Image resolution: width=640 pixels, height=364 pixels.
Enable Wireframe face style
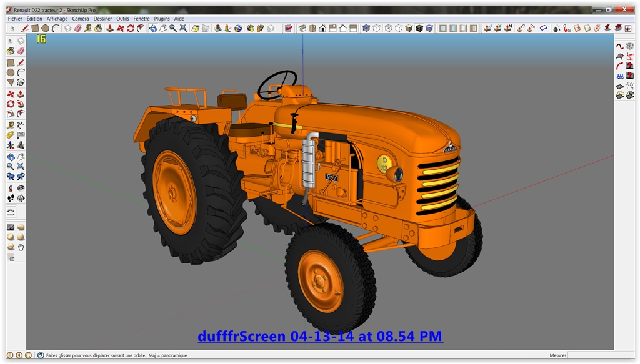[388, 28]
